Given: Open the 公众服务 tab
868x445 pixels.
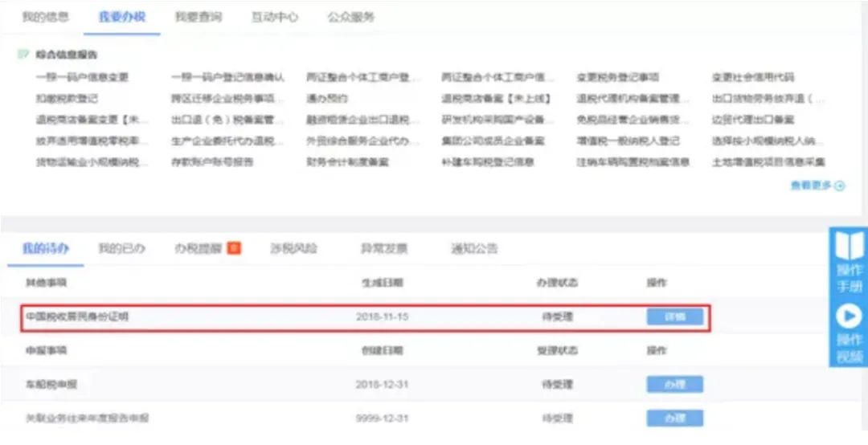Looking at the screenshot, I should pos(351,17).
